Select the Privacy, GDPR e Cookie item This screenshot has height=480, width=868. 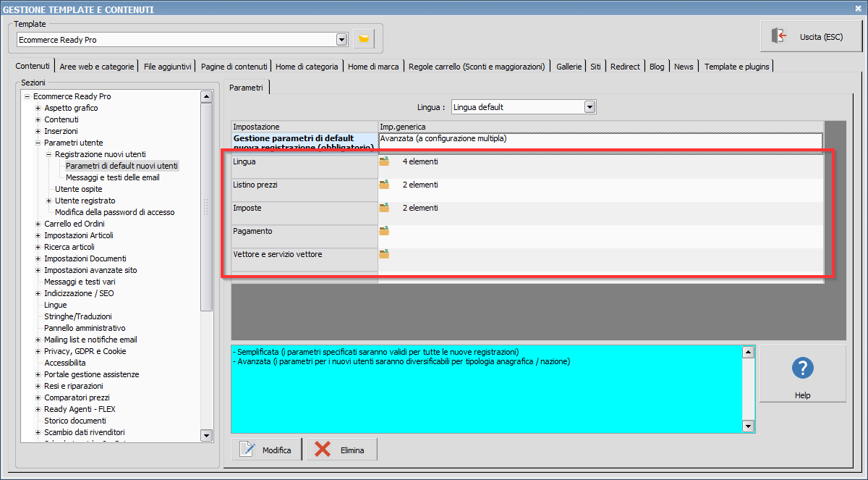[85, 351]
